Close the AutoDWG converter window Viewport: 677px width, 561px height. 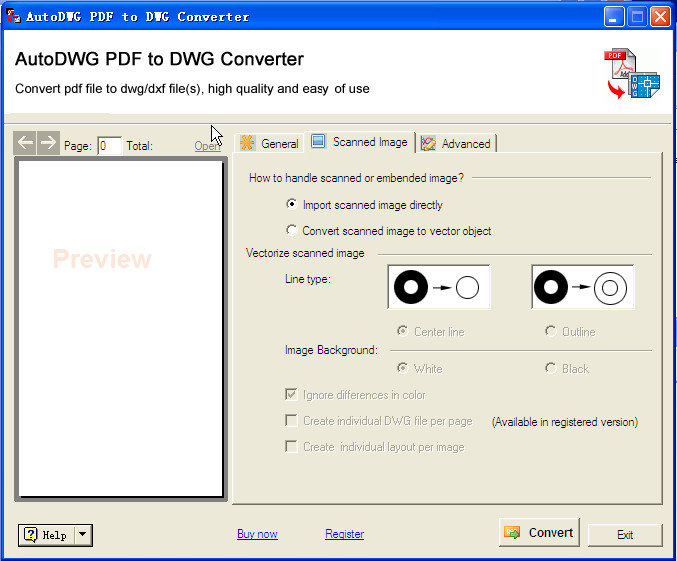(x=660, y=17)
